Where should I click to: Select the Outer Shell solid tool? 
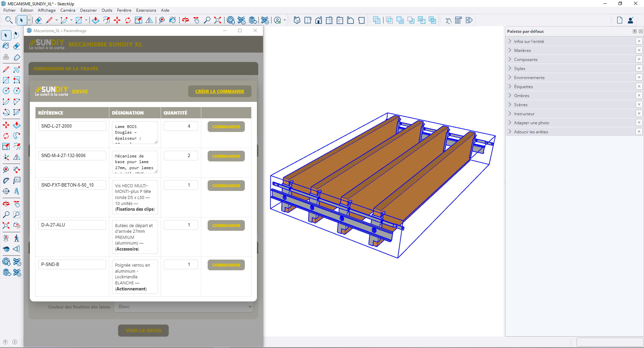(377, 20)
